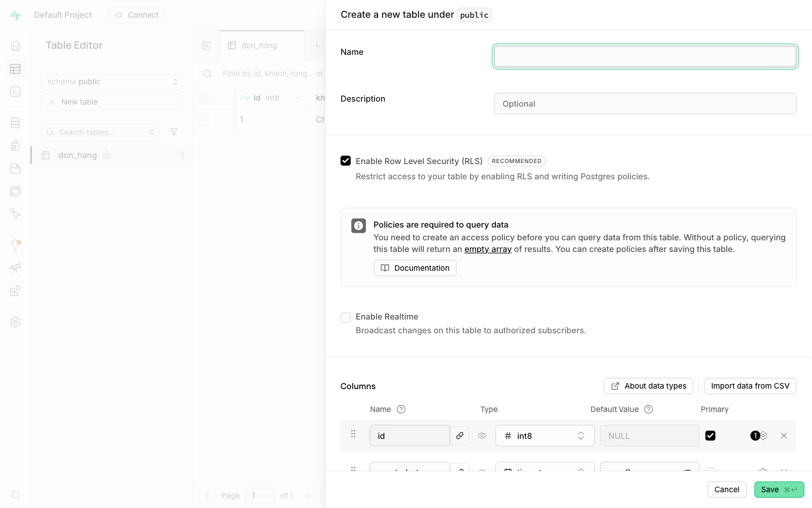Switch to the don_hang tab
The height and width of the screenshot is (508, 812).
(261, 46)
